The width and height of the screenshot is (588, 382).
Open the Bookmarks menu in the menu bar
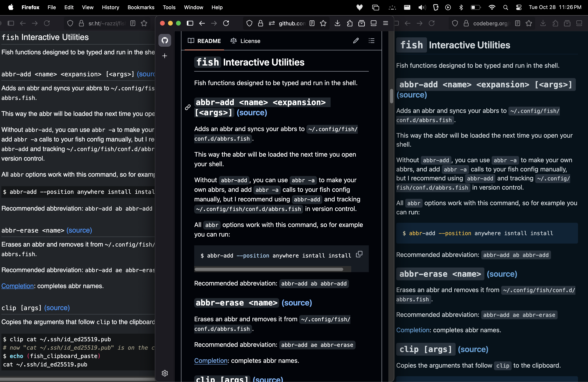click(x=141, y=7)
